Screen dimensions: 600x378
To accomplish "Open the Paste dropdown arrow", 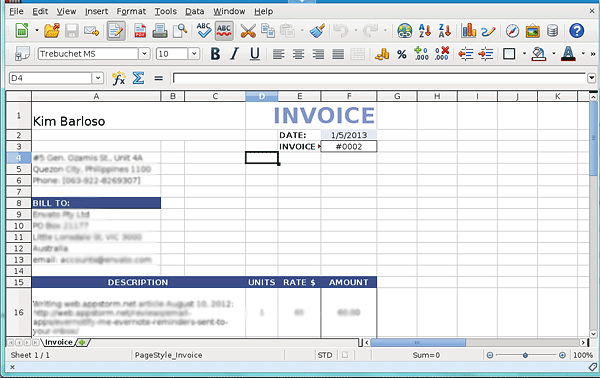I will coord(302,30).
